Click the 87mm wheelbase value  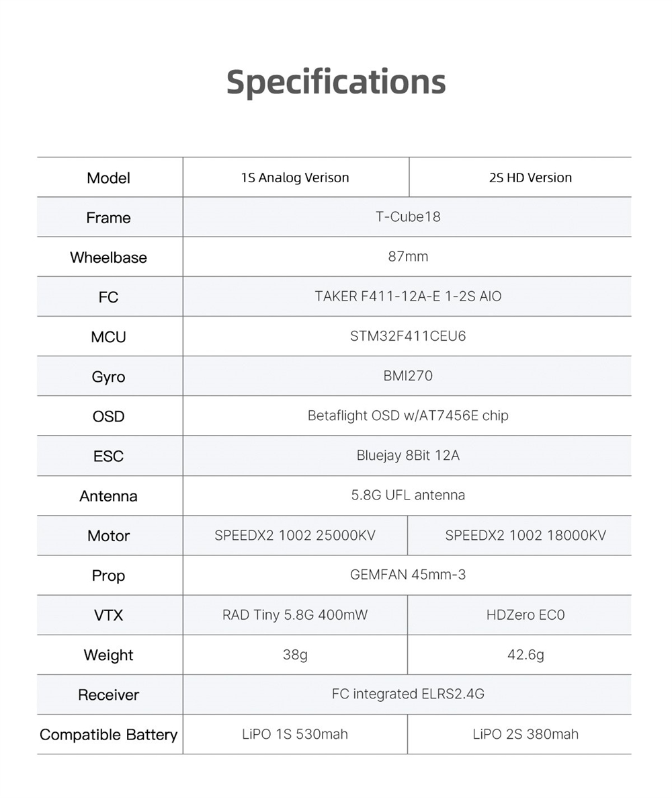click(x=408, y=257)
